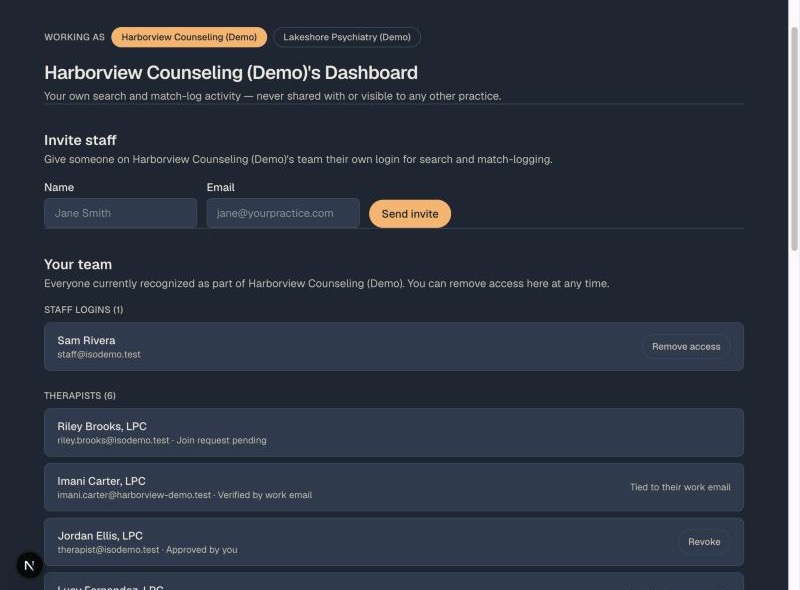Revoke Jordan Ellis's access
Screen dimensions: 800x590
(704, 542)
